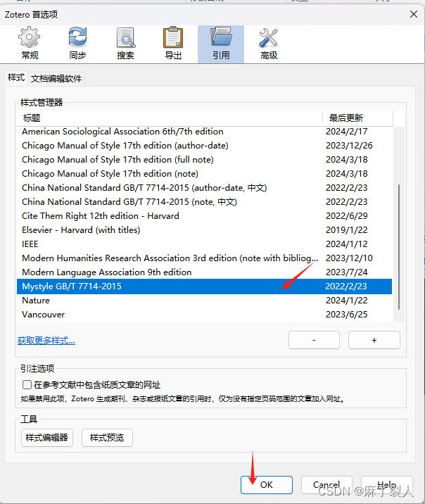Select the IEEE style

(204, 244)
